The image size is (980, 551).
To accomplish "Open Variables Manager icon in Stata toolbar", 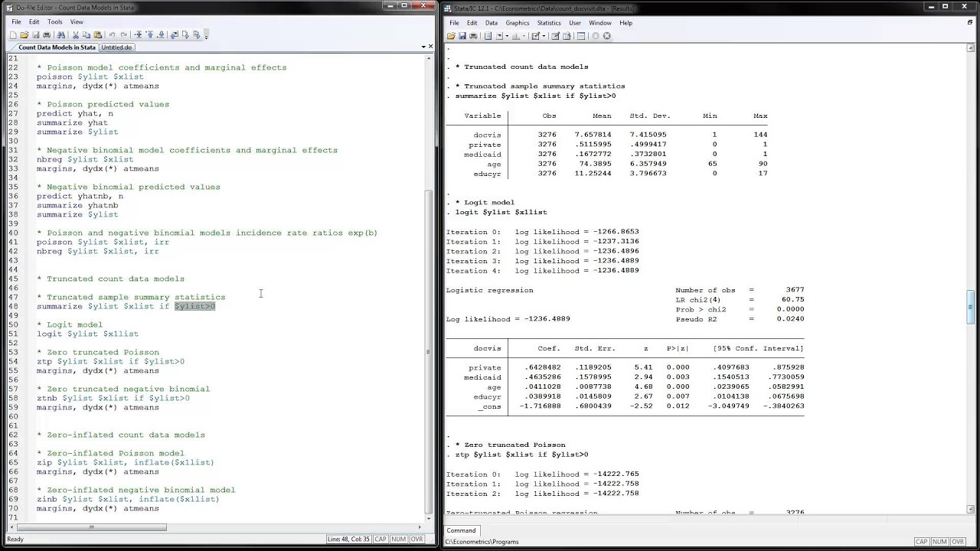I will [x=580, y=36].
